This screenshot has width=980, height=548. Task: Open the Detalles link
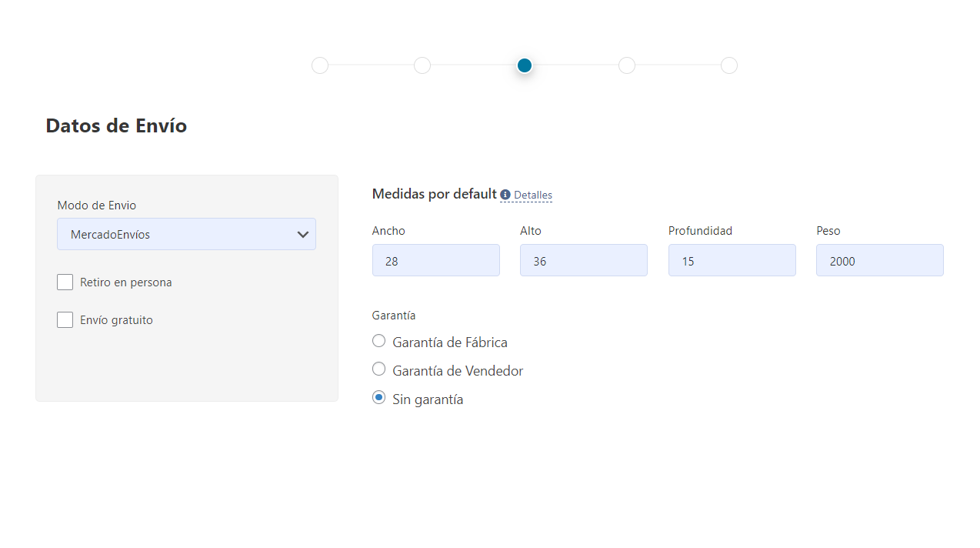click(x=533, y=195)
